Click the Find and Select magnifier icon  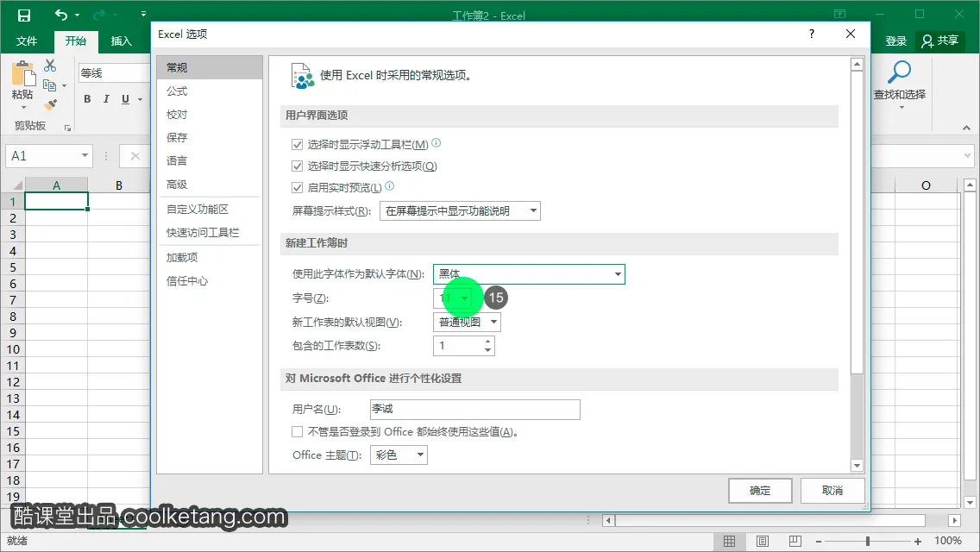[900, 72]
